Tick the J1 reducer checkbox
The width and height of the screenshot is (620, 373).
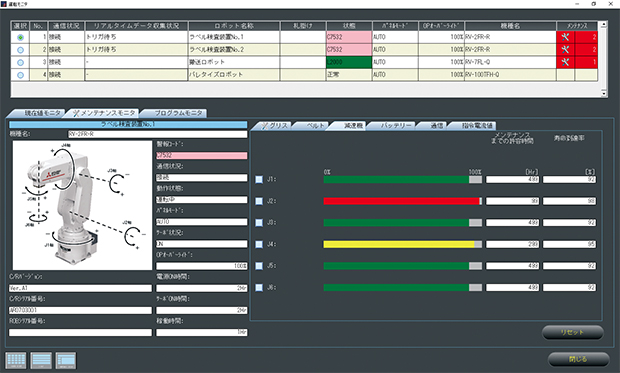[259, 180]
